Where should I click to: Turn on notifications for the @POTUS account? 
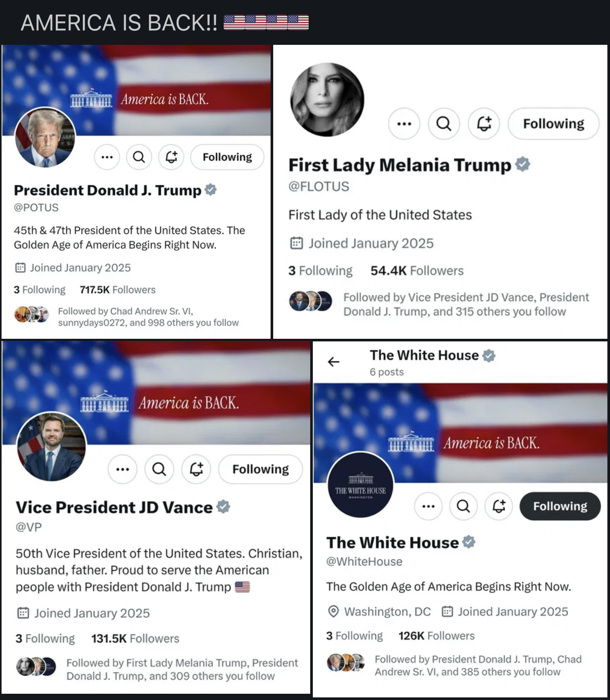click(x=171, y=157)
